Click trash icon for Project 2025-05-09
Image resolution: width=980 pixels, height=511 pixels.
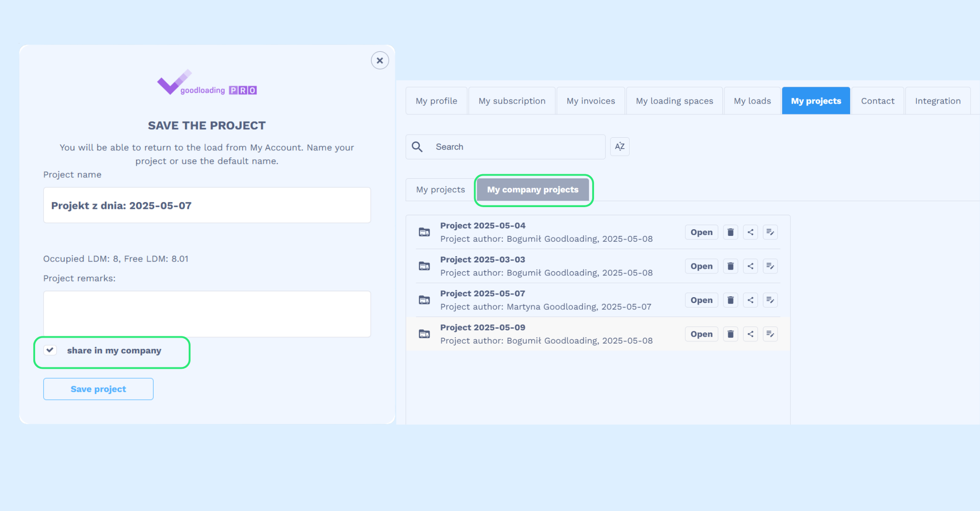(730, 334)
